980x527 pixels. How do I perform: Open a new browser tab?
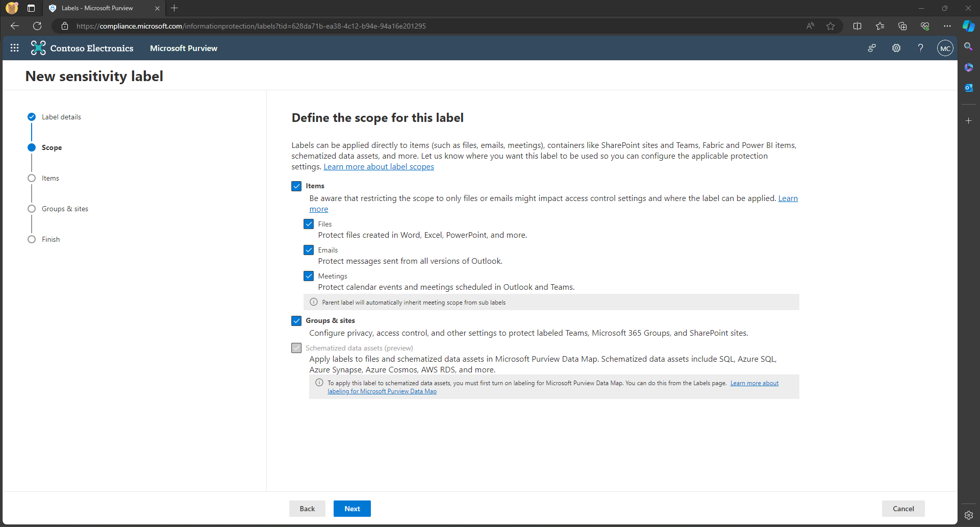[174, 8]
